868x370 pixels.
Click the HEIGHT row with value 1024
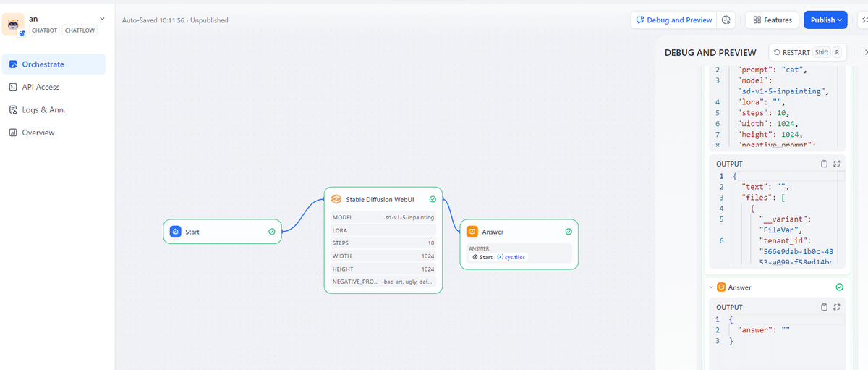point(383,269)
